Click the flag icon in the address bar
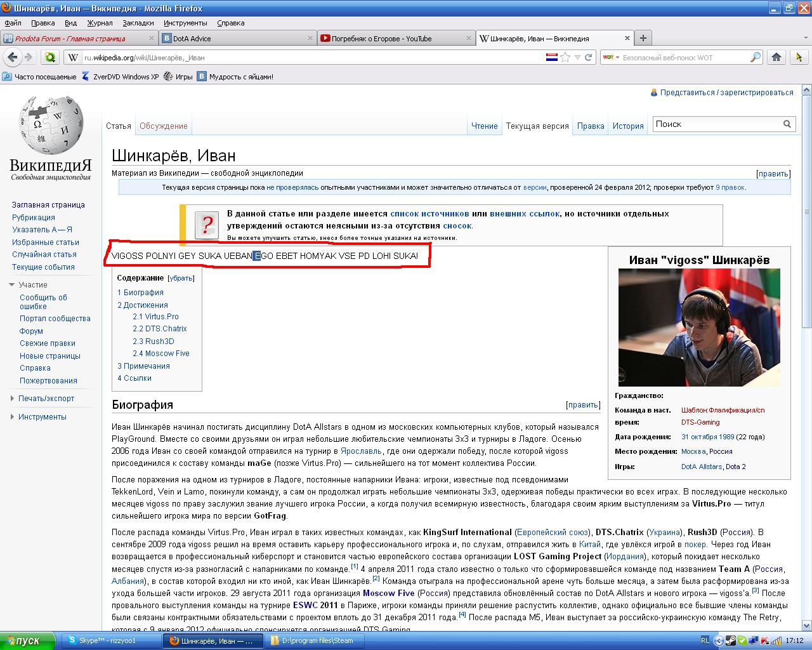The image size is (812, 650). point(552,57)
